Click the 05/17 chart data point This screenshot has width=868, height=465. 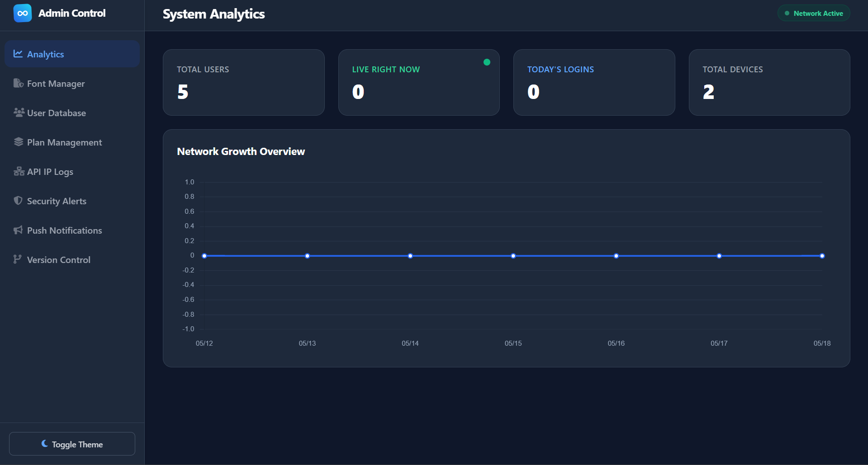(x=719, y=256)
